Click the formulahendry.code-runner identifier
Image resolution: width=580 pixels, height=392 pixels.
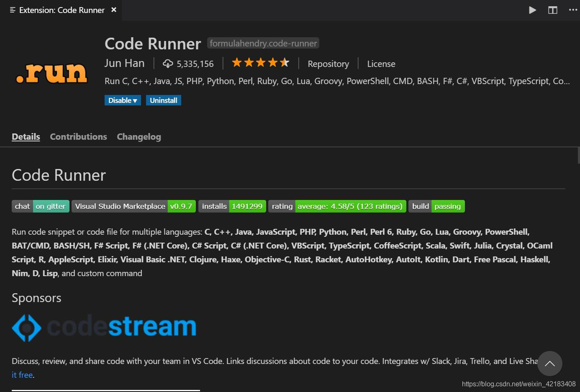click(x=263, y=43)
